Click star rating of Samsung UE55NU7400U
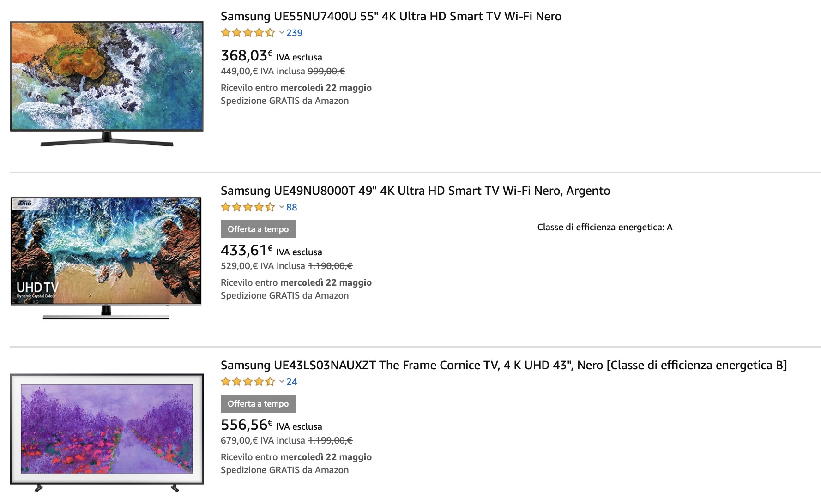 [248, 33]
